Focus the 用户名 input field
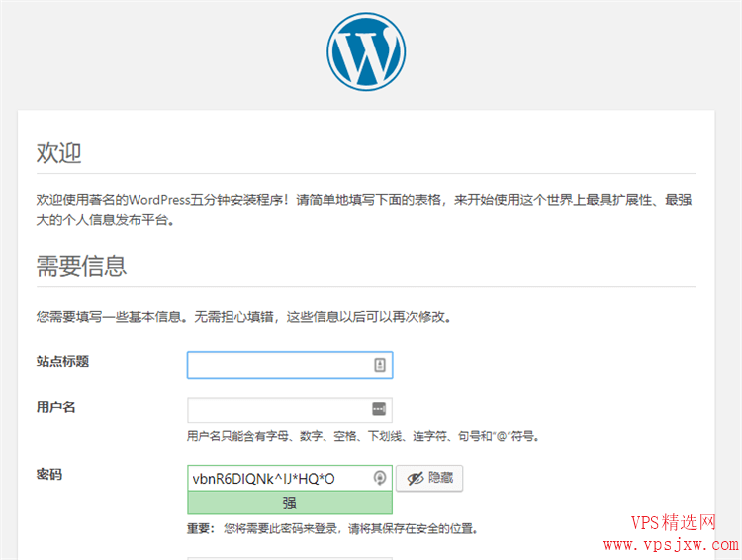The height and width of the screenshot is (560, 742). point(290,410)
